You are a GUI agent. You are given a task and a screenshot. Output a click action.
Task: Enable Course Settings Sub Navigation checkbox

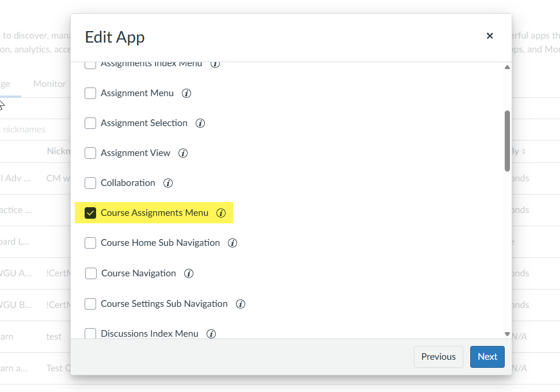tap(90, 304)
